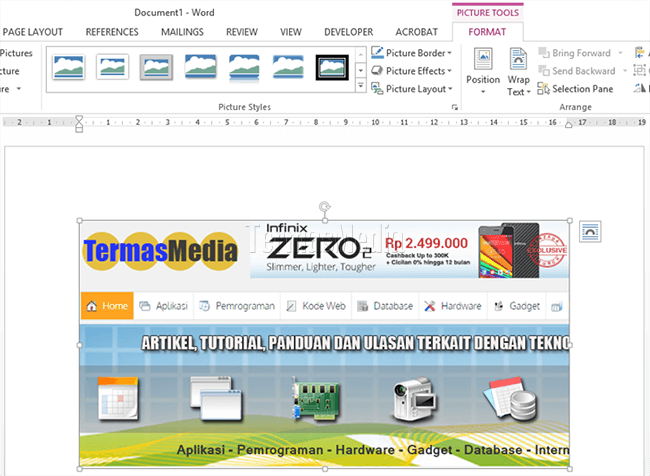Image resolution: width=650 pixels, height=476 pixels.
Task: Click the Picture Border pen icon
Action: (377, 52)
